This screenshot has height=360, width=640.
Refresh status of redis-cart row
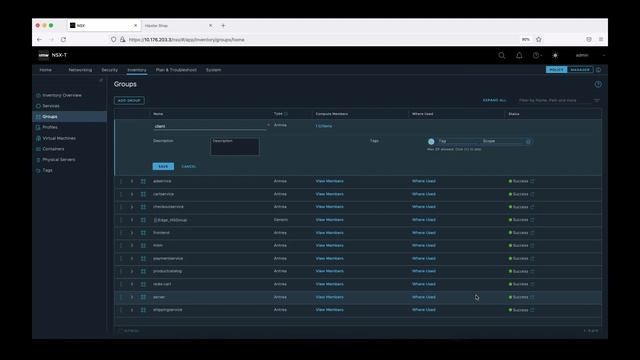point(532,284)
